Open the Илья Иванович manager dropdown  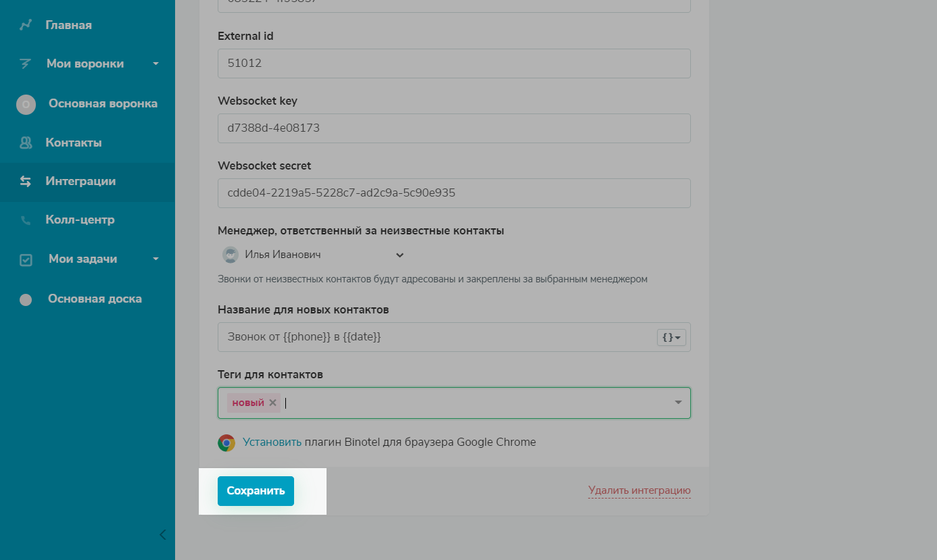[x=400, y=255]
